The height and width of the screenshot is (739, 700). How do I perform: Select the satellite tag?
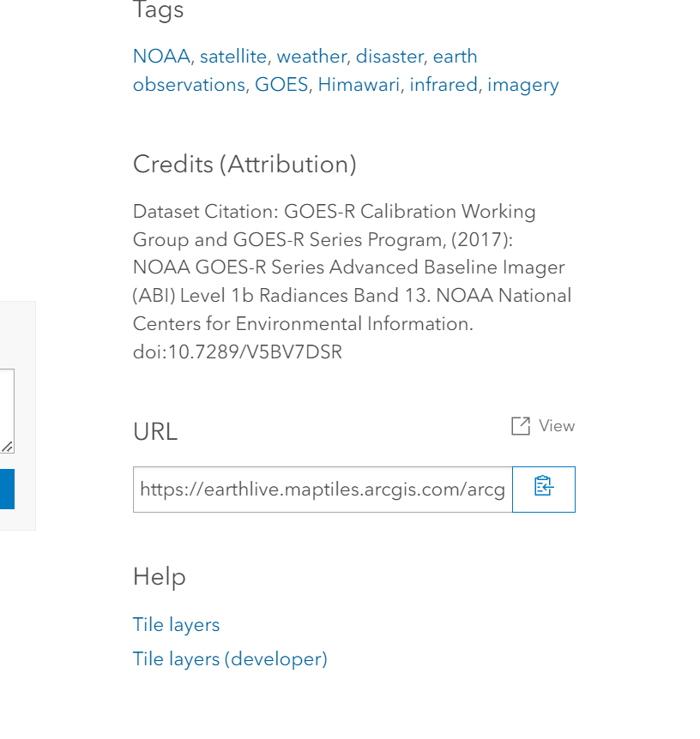pos(233,56)
